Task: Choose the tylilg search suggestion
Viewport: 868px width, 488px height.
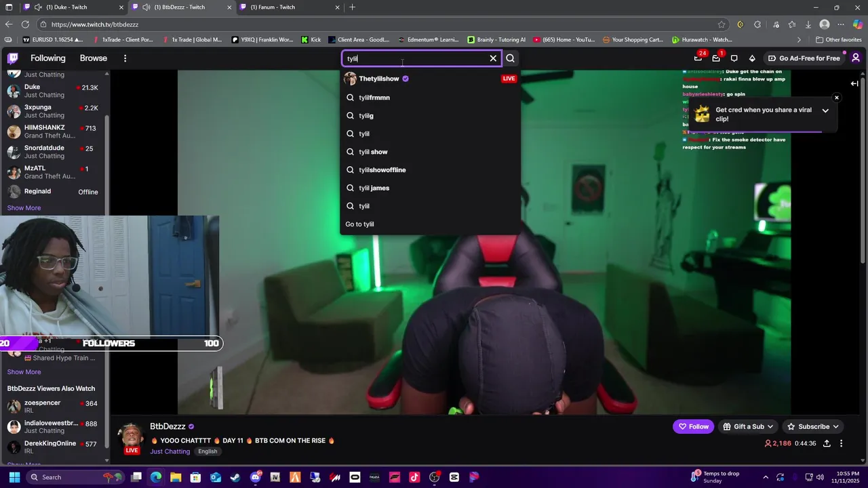Action: click(x=431, y=116)
